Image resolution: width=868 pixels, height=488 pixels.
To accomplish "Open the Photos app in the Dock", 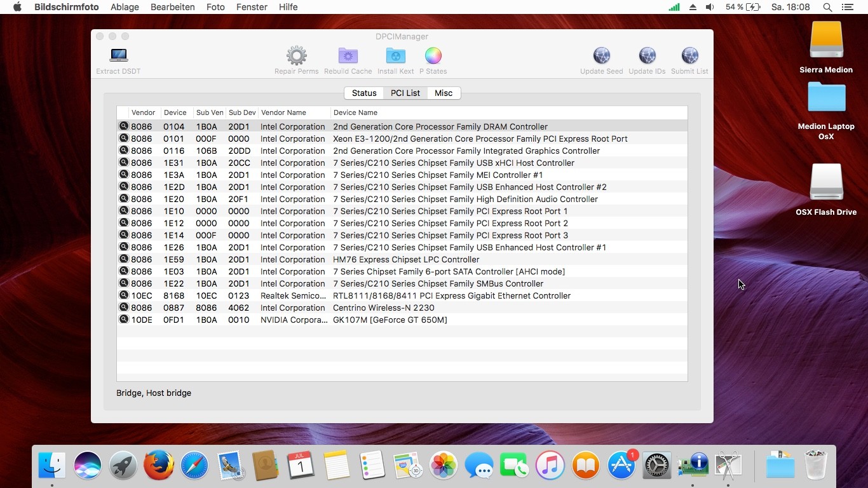I will [444, 465].
